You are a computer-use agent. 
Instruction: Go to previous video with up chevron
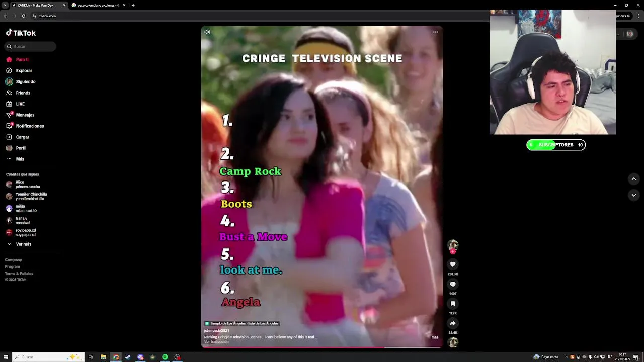tap(634, 179)
